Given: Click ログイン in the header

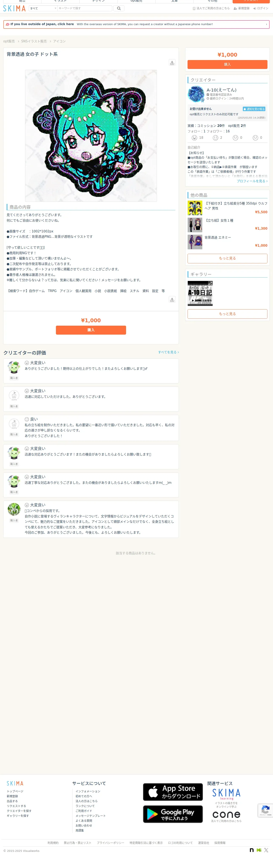Looking at the screenshot, I should [x=261, y=9].
